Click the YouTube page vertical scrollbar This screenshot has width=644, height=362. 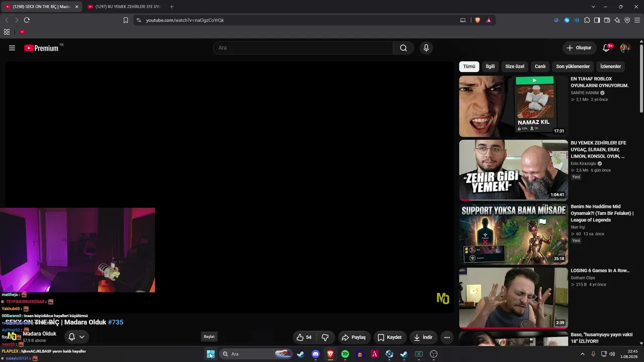[x=641, y=79]
